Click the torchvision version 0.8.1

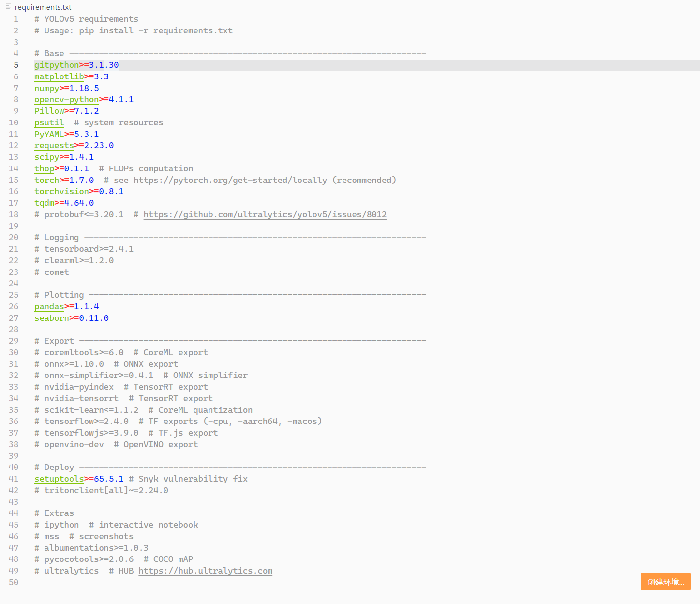(111, 191)
